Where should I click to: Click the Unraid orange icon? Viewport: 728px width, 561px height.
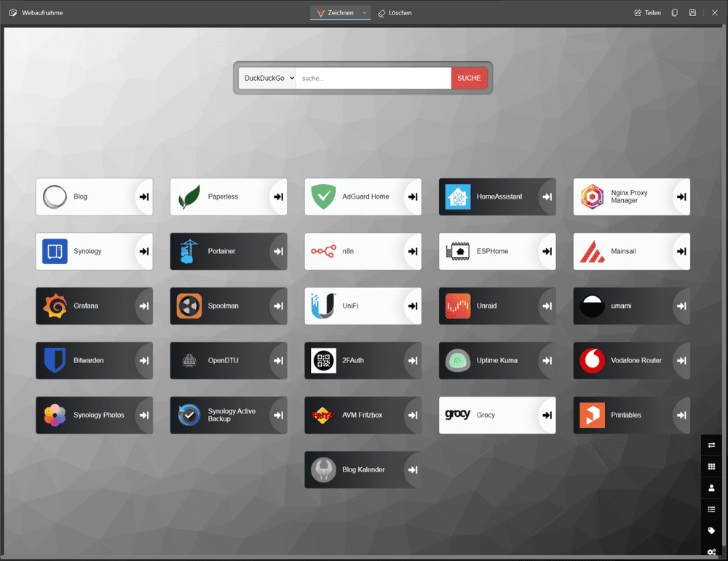458,306
